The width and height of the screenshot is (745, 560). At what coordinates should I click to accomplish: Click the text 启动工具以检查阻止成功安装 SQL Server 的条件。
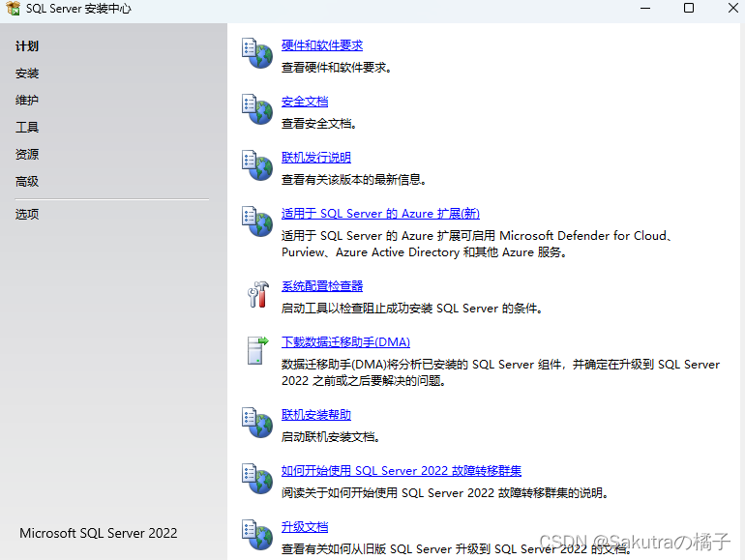pyautogui.click(x=412, y=309)
